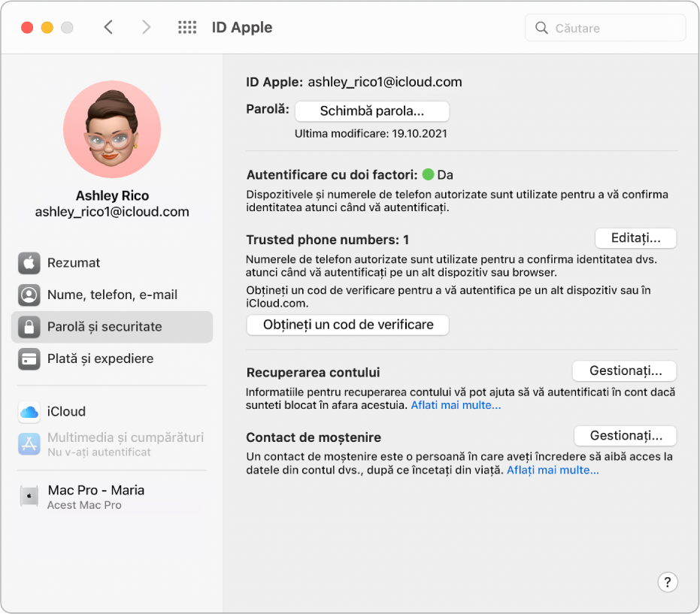Click the Căutare search field
This screenshot has width=700, height=614.
605,27
